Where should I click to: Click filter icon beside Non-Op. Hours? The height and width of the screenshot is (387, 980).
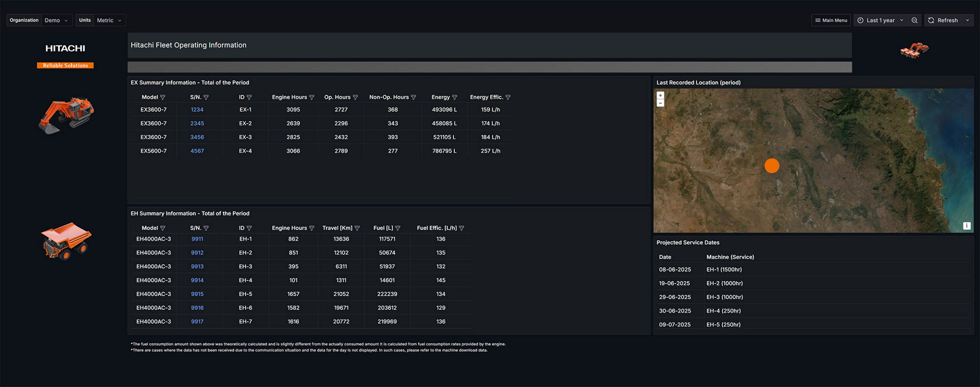click(x=413, y=97)
